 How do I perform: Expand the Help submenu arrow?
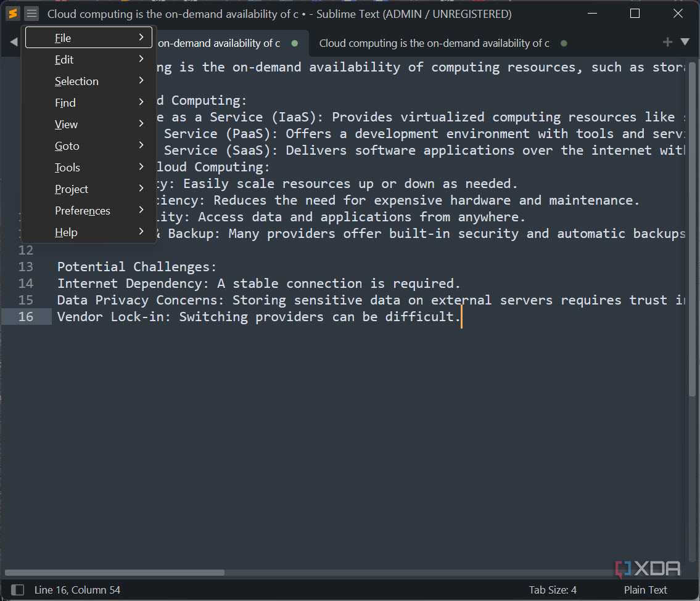pos(141,231)
